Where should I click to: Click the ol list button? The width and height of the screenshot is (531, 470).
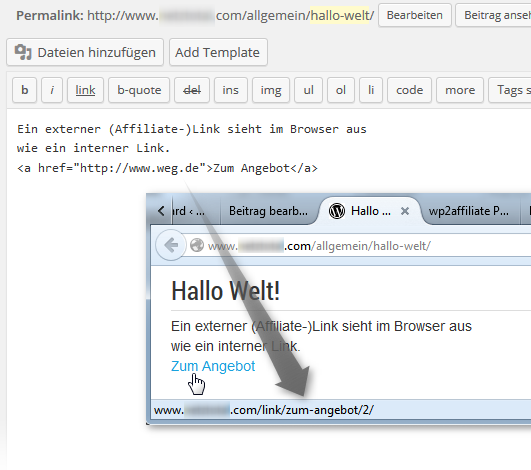coord(341,90)
